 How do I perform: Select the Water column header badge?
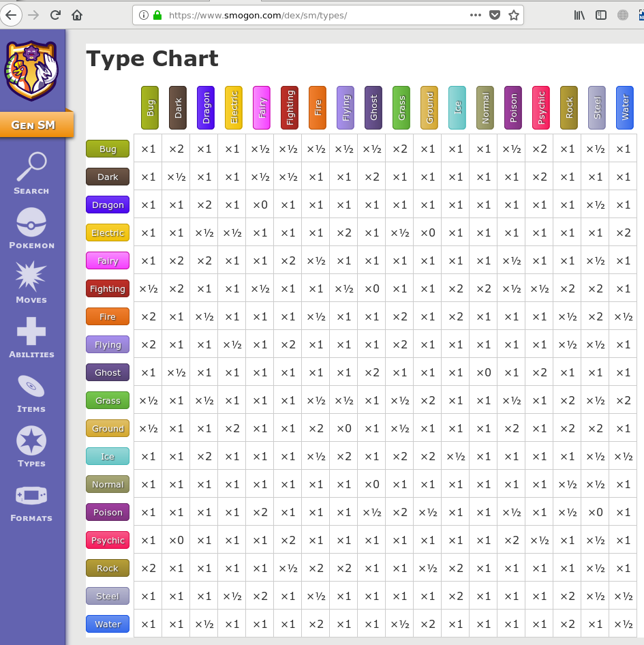click(x=625, y=108)
